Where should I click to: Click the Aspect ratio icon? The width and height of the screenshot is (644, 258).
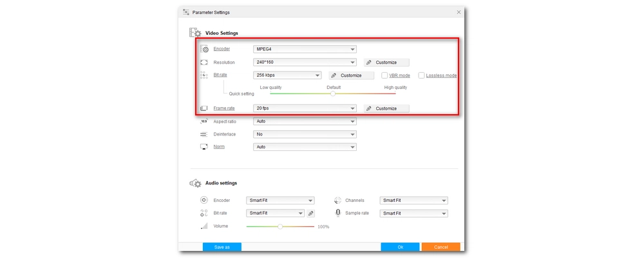pos(204,121)
